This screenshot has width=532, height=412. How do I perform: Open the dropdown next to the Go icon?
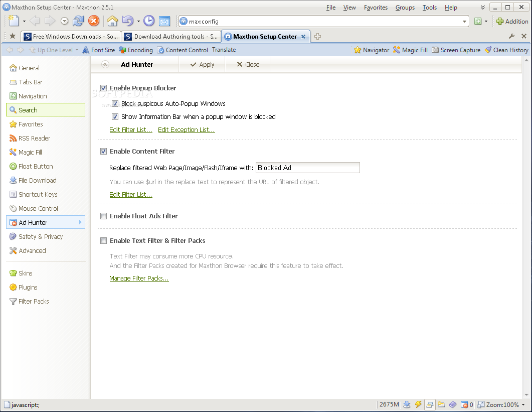(486, 22)
